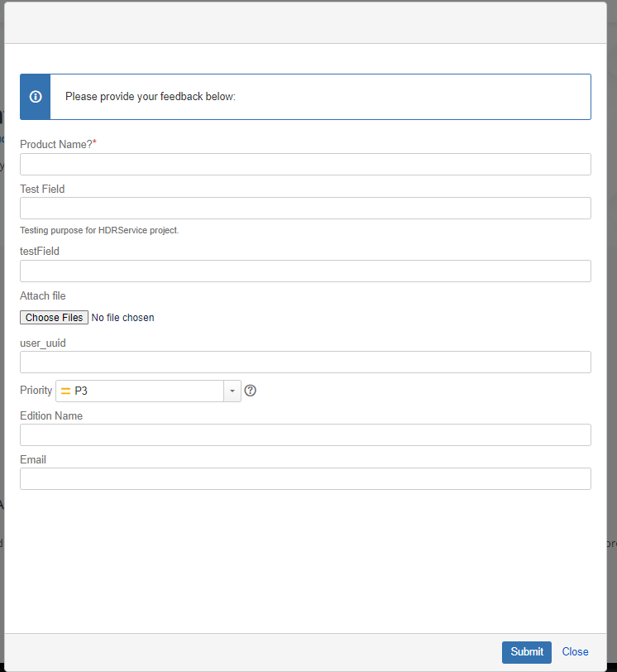
Task: Click the testField text input
Action: pos(305,271)
